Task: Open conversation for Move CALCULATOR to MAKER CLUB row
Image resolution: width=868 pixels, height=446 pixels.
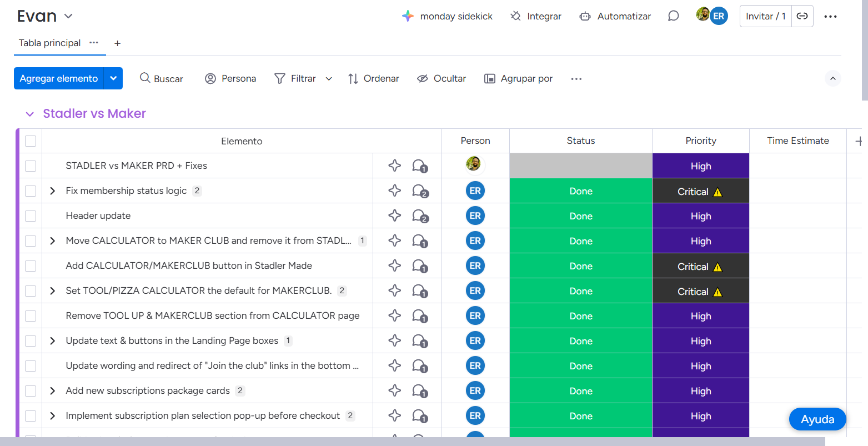Action: 419,241
